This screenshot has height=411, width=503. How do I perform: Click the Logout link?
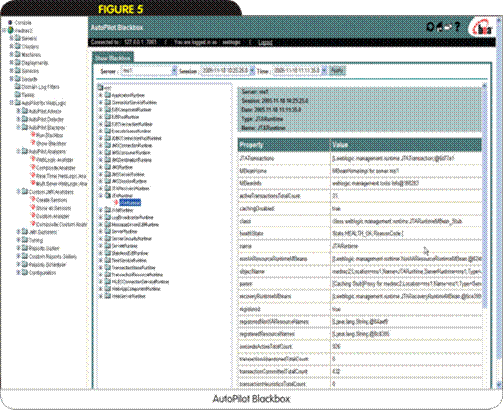point(265,43)
